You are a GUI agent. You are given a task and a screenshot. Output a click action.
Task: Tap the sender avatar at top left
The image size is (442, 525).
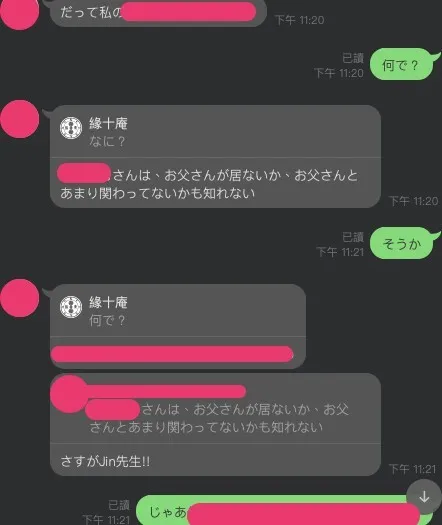tap(20, 13)
